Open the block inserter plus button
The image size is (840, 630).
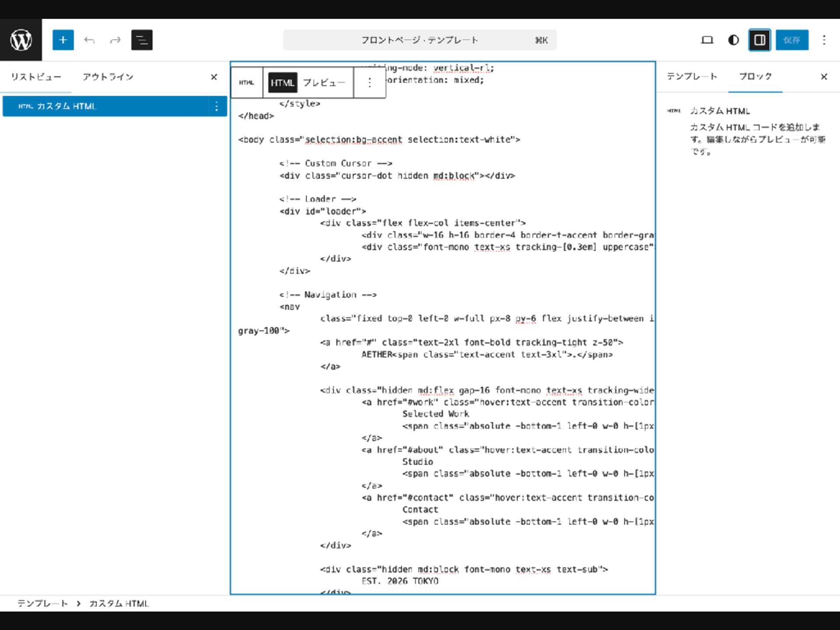63,40
